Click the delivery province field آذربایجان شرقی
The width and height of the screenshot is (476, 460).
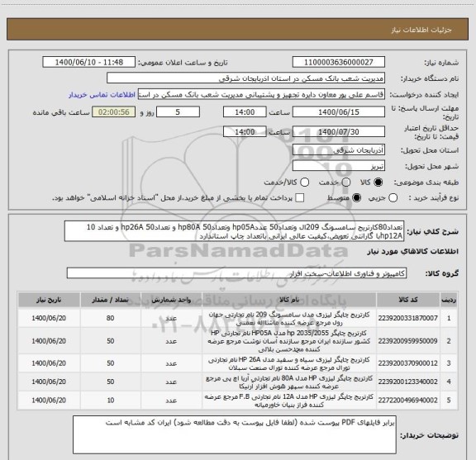pos(339,150)
